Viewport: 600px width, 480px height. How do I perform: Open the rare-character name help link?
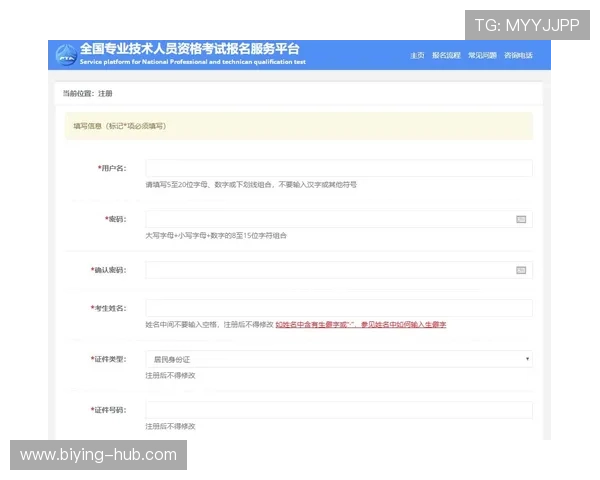click(361, 325)
